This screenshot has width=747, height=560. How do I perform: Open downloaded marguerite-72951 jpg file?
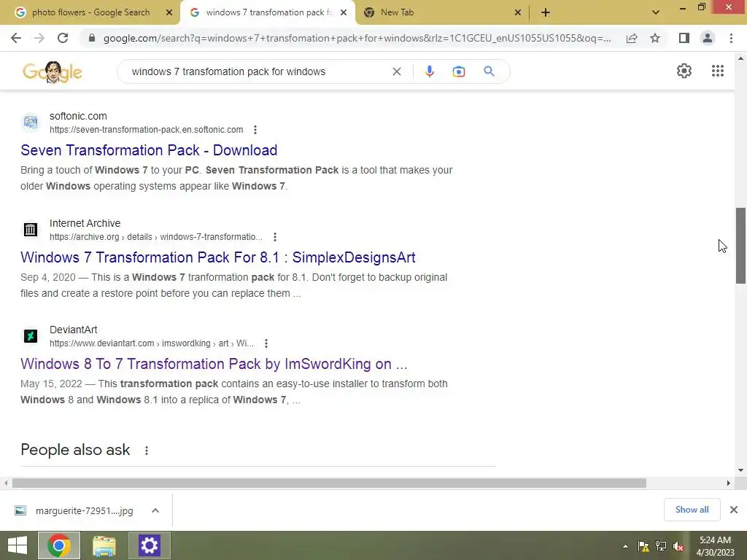[x=85, y=510]
